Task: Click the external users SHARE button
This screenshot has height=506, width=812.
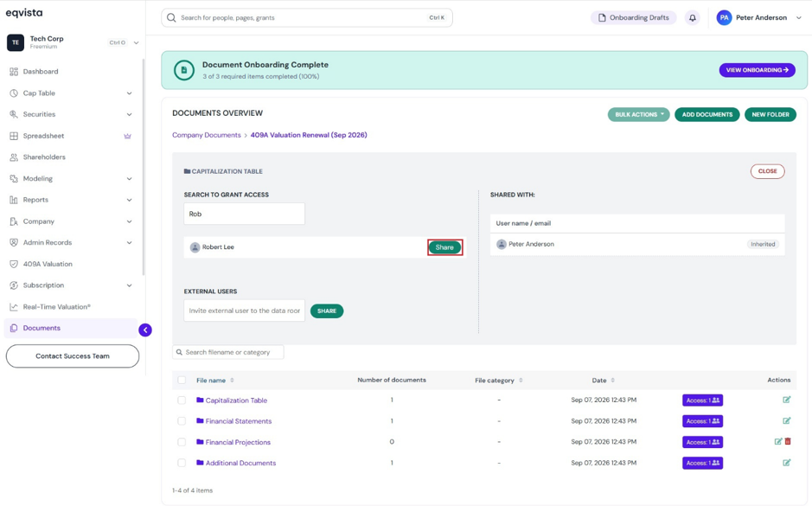Action: [327, 311]
